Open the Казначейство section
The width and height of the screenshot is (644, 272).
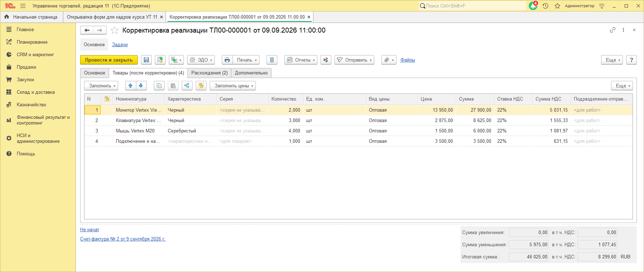click(x=31, y=105)
